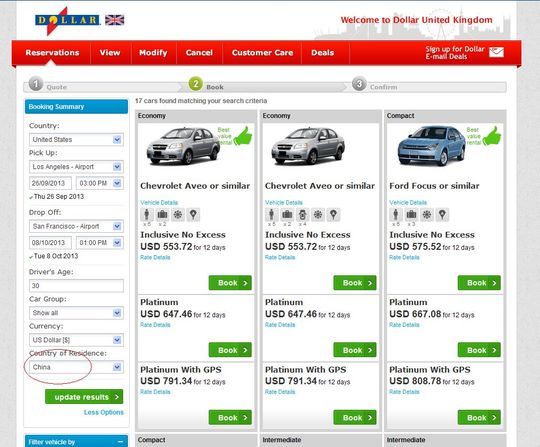Open the Reservations menu tab

[x=52, y=53]
